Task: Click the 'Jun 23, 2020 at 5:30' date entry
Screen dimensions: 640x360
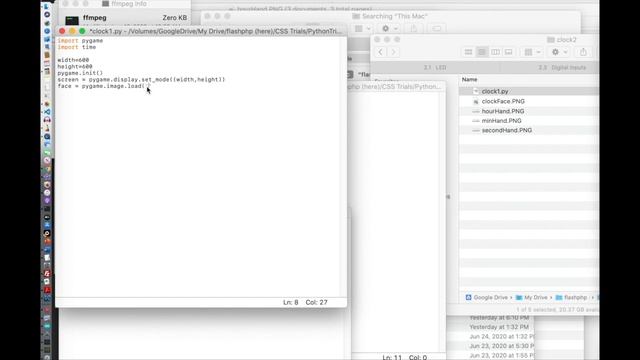Action: pos(501,346)
